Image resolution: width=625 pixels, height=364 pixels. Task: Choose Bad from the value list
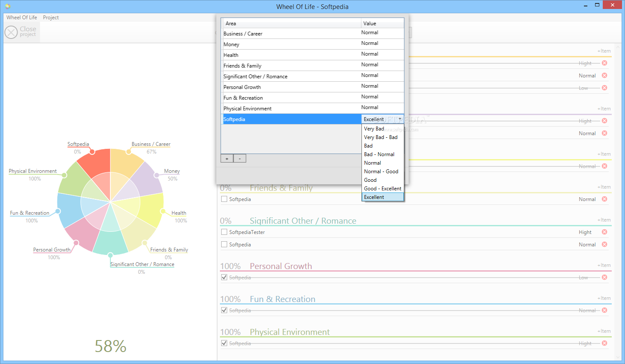point(382,146)
